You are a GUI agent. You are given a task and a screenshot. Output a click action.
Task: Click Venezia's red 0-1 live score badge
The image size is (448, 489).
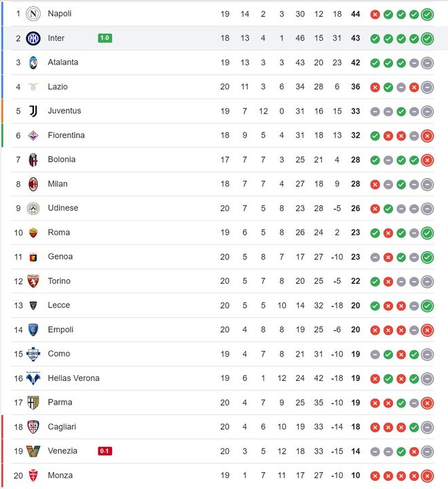(x=105, y=451)
